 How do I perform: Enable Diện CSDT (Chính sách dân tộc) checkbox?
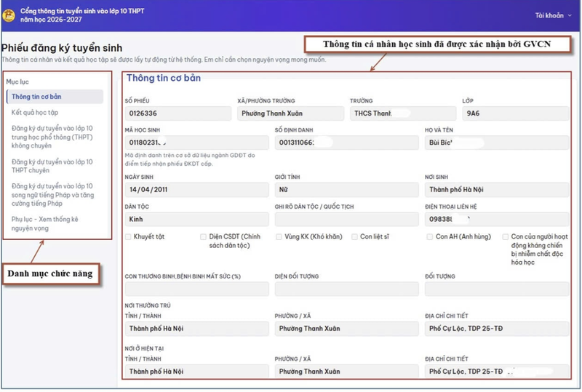pos(204,237)
